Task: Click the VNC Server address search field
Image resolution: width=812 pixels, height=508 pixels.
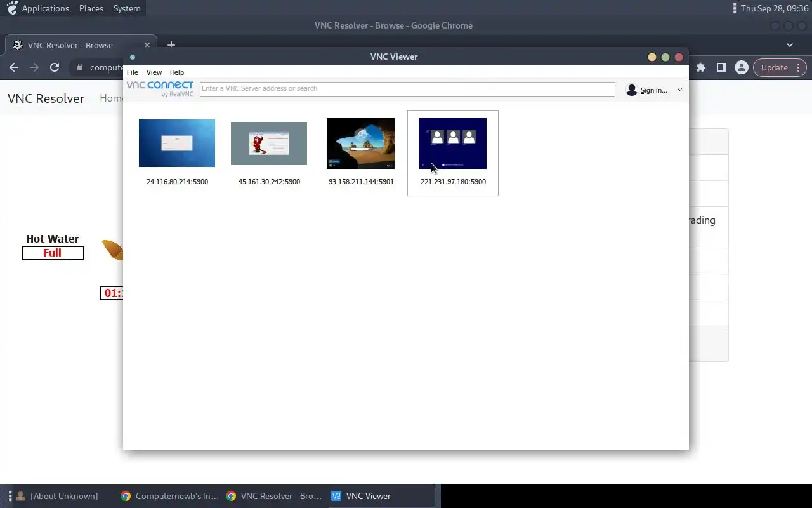Action: click(x=407, y=89)
